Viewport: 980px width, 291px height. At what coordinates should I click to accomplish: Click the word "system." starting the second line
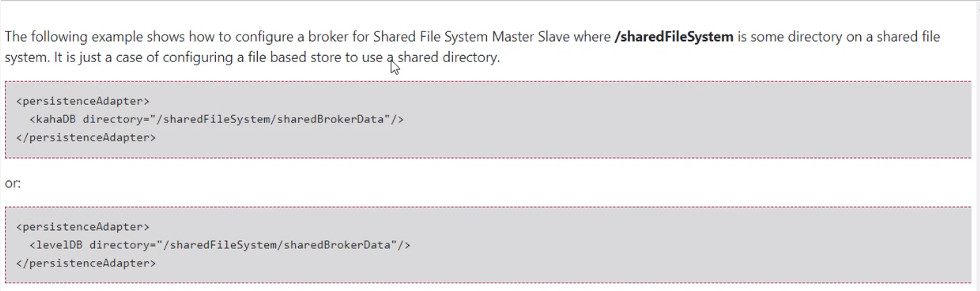coord(27,57)
